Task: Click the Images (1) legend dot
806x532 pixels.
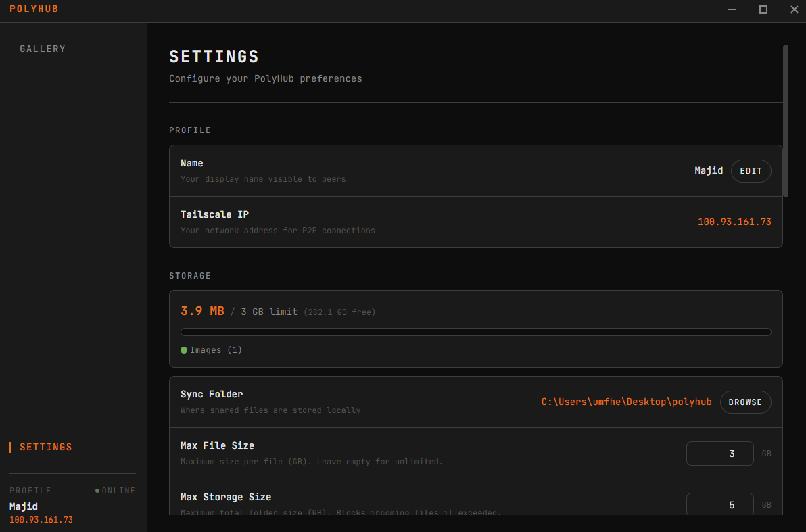Action: [x=183, y=349]
